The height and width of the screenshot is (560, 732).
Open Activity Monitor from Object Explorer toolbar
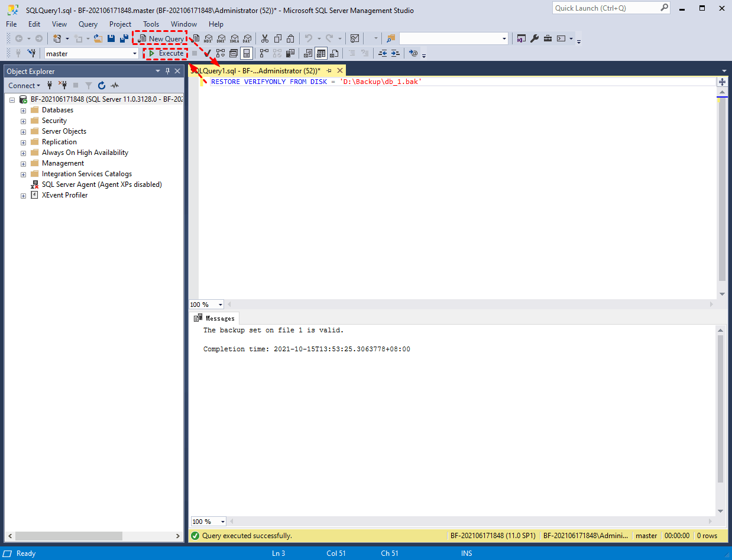[x=115, y=86]
